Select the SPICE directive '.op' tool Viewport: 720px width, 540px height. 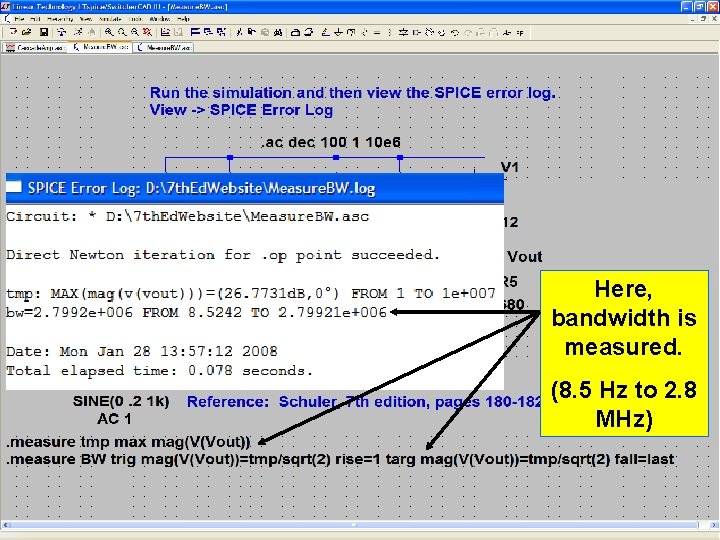click(x=520, y=32)
